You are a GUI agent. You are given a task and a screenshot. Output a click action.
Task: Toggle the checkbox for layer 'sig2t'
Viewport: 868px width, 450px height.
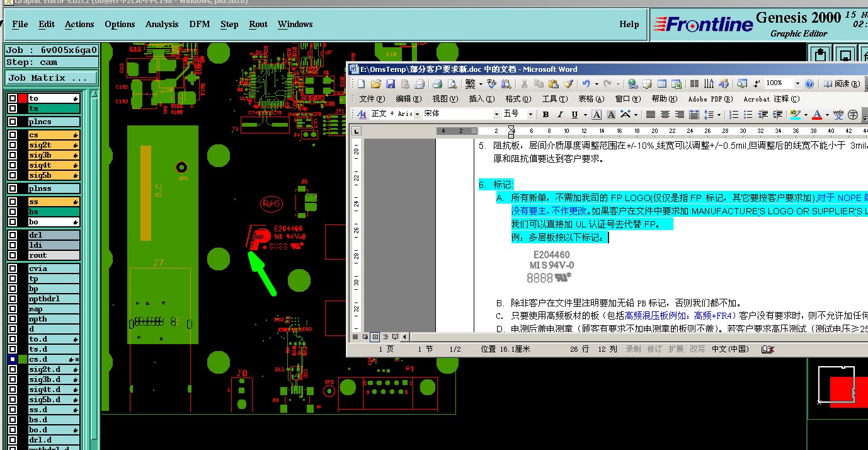click(x=13, y=145)
